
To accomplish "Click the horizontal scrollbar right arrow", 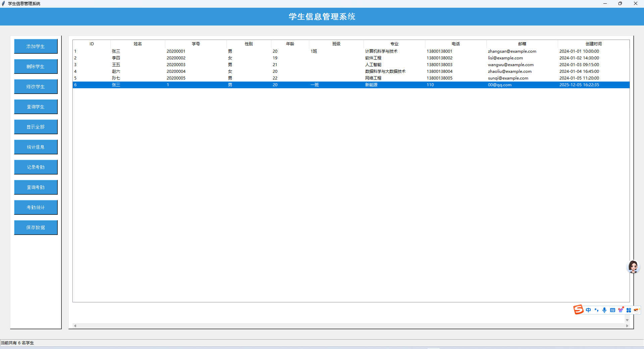I will point(627,326).
